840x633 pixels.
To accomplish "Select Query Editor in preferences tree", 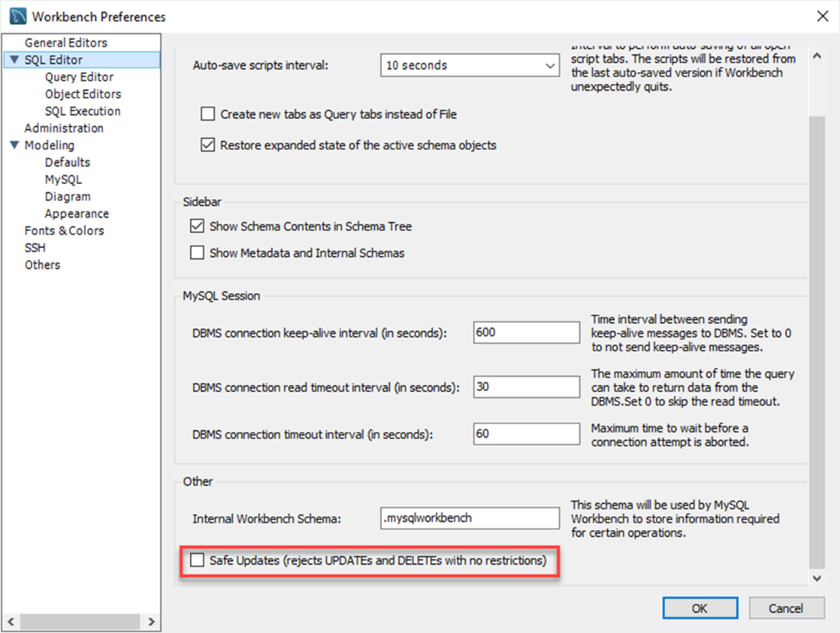I will point(79,77).
